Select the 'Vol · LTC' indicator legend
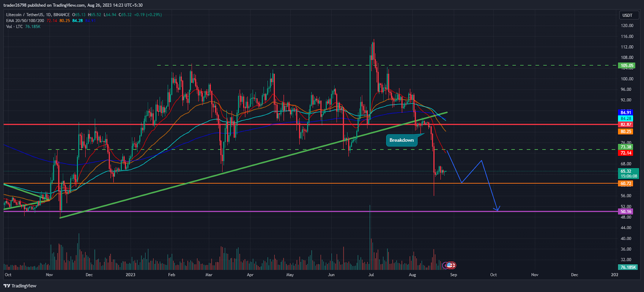The width and height of the screenshot is (644, 292). pyautogui.click(x=14, y=27)
